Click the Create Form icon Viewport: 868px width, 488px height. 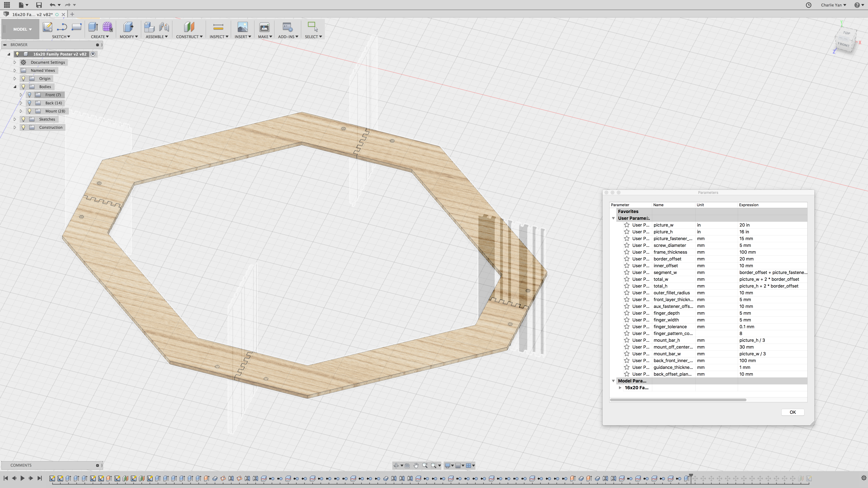coord(107,27)
